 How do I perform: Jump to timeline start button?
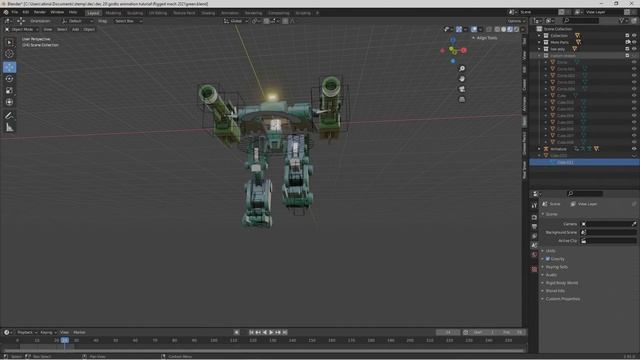[251, 333]
